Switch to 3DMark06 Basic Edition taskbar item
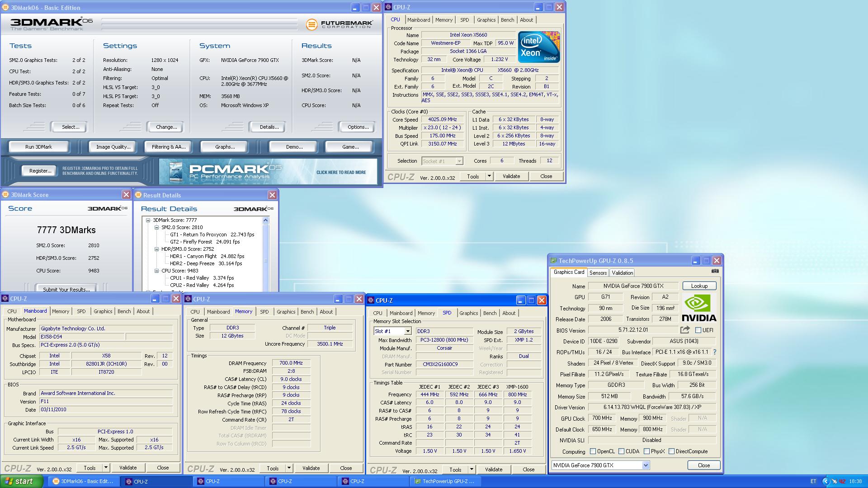The image size is (868, 488). coord(84,481)
